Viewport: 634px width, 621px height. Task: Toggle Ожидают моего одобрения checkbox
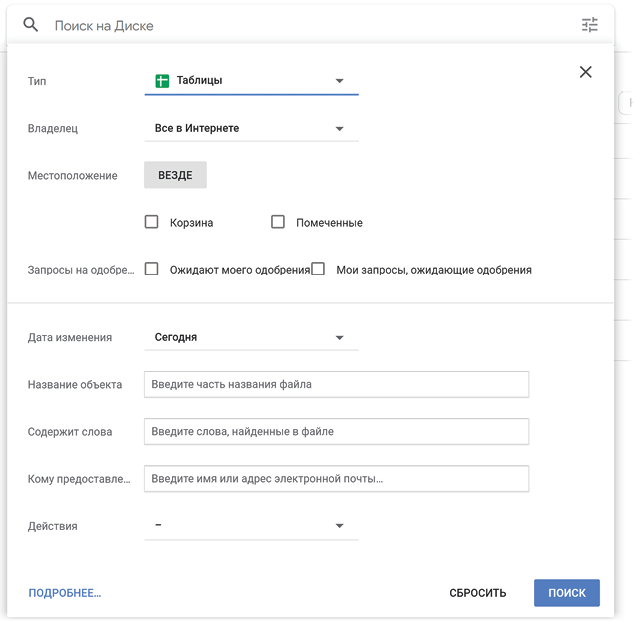tap(152, 269)
